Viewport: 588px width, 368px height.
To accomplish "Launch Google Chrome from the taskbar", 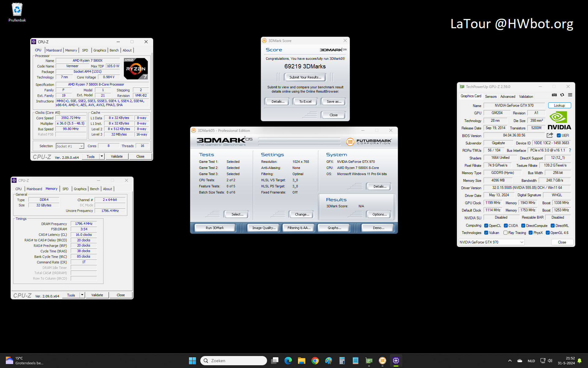I will coord(315,361).
